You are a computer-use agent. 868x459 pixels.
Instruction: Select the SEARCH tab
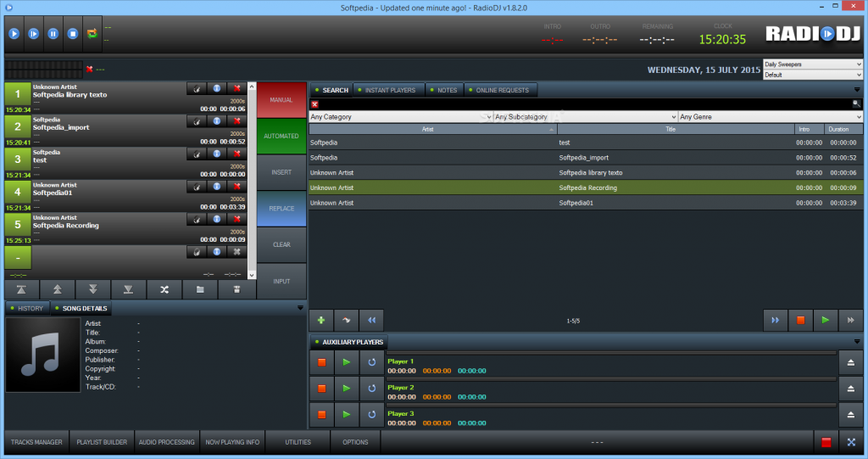[x=331, y=90]
